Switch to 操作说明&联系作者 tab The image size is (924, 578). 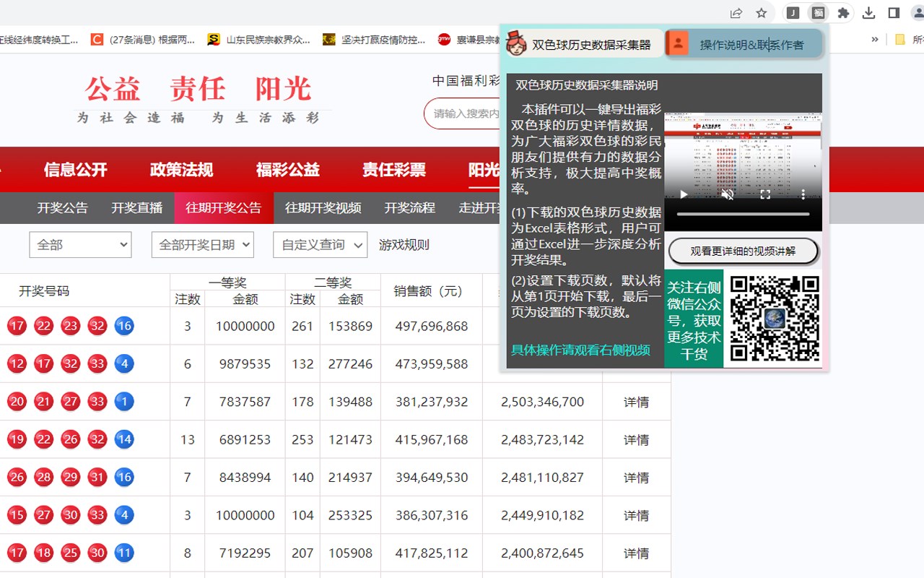click(744, 44)
